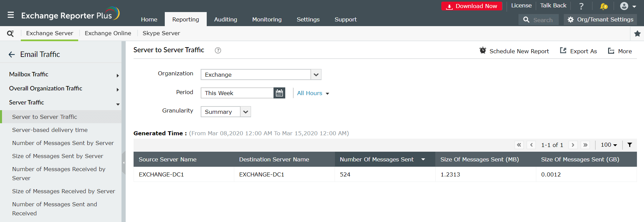The width and height of the screenshot is (644, 222).
Task: Click Schedule New Report
Action: [x=514, y=51]
